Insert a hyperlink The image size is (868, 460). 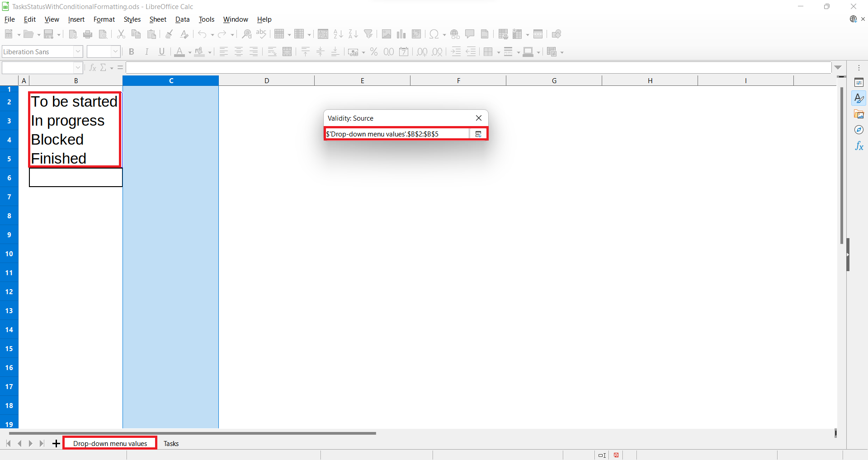(x=455, y=34)
